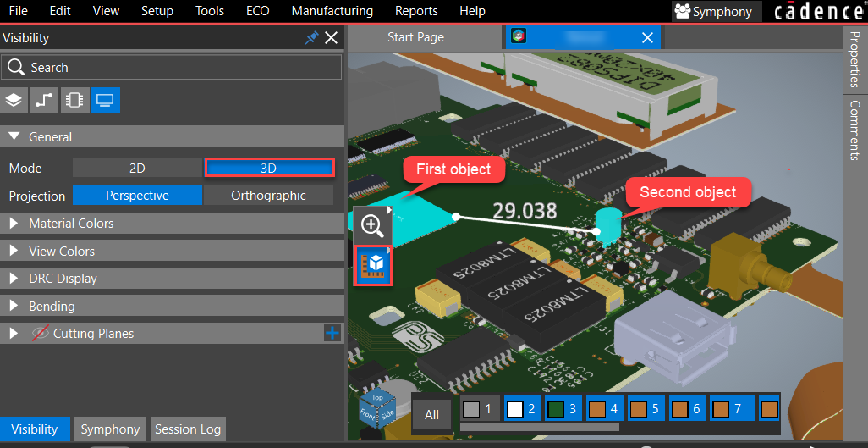Open the Layers visibility icon tab
This screenshot has width=868, height=448.
[14, 101]
